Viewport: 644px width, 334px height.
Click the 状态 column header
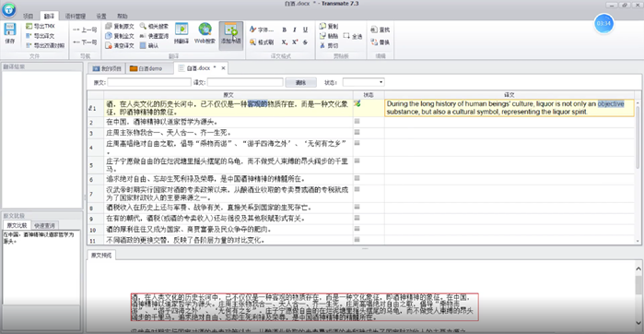[x=369, y=95]
